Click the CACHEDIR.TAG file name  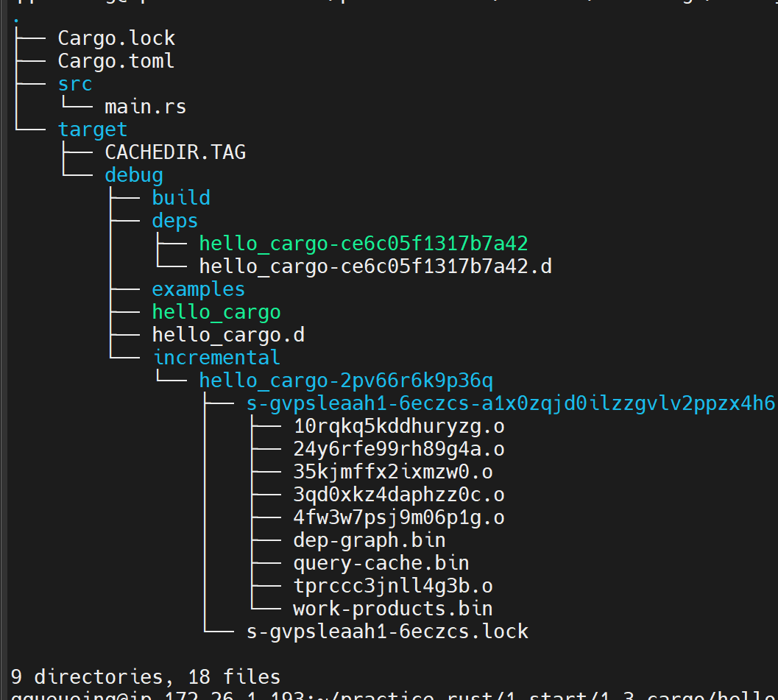(175, 152)
